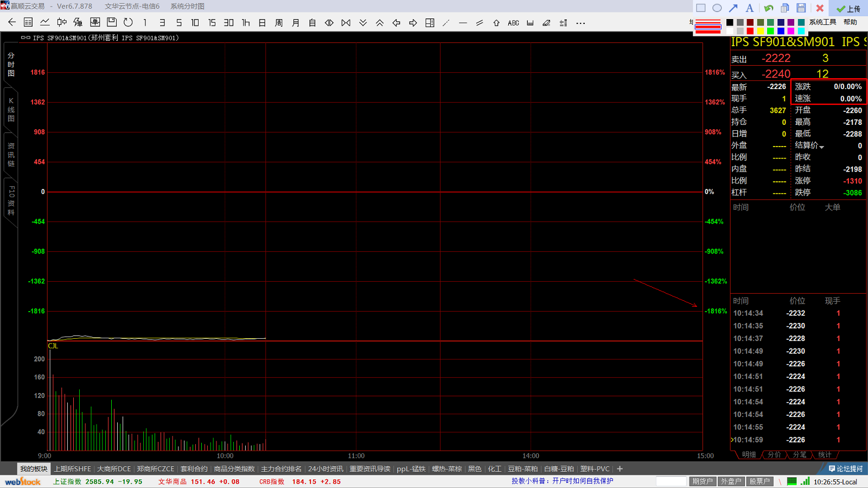
Task: Click the double chevron up icon
Action: [380, 23]
